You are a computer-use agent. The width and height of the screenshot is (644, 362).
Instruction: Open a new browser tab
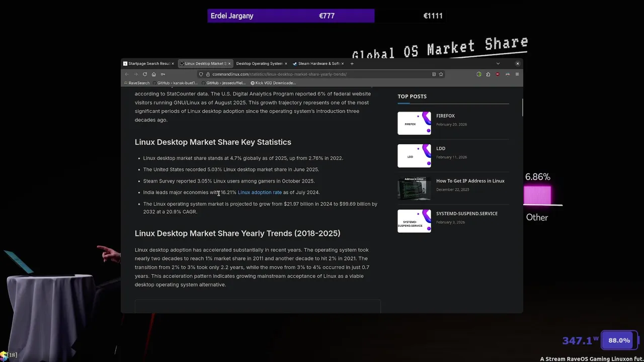point(352,63)
